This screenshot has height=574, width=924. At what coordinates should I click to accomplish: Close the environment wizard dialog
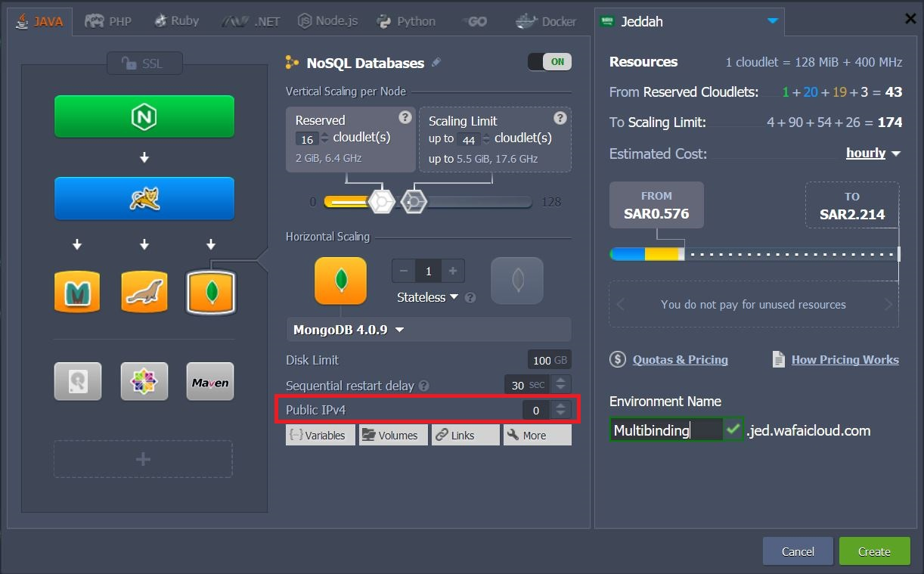[910, 19]
